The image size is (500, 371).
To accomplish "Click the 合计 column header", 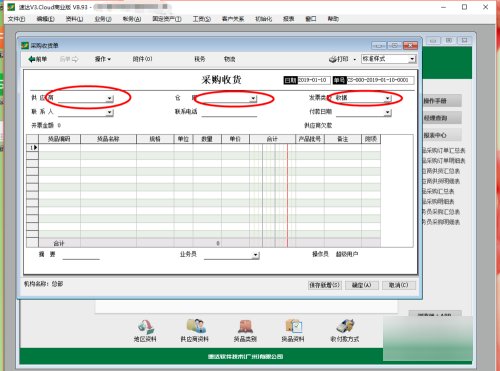I will (x=272, y=139).
